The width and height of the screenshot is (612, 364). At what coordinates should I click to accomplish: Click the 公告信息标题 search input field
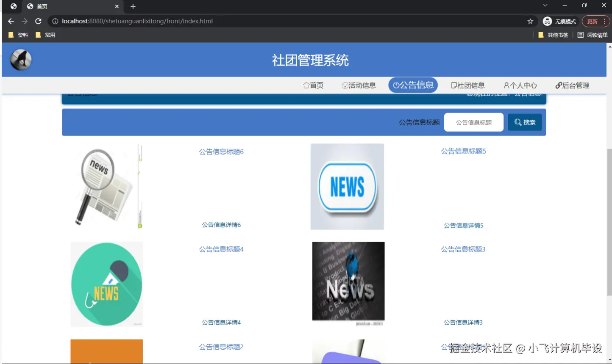pos(473,122)
